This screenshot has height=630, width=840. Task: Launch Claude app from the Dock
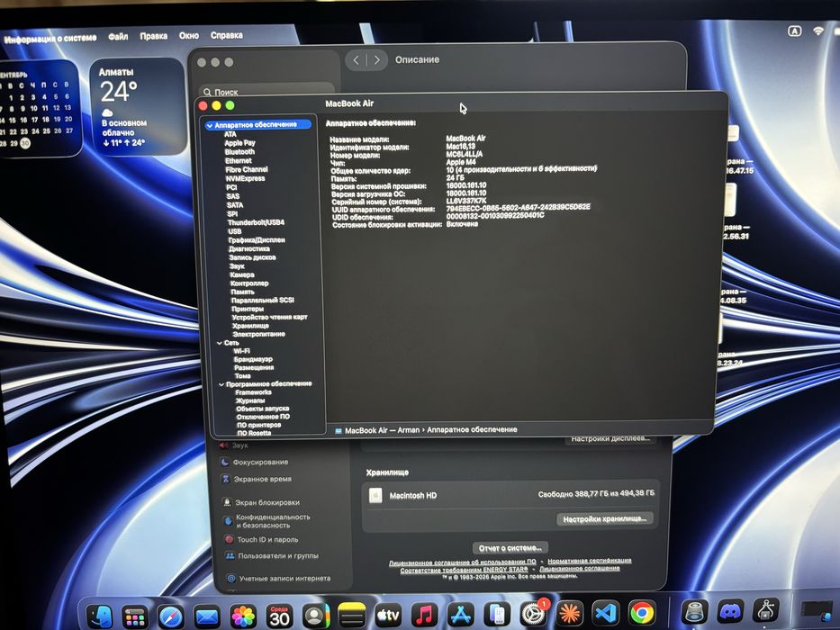tap(570, 614)
